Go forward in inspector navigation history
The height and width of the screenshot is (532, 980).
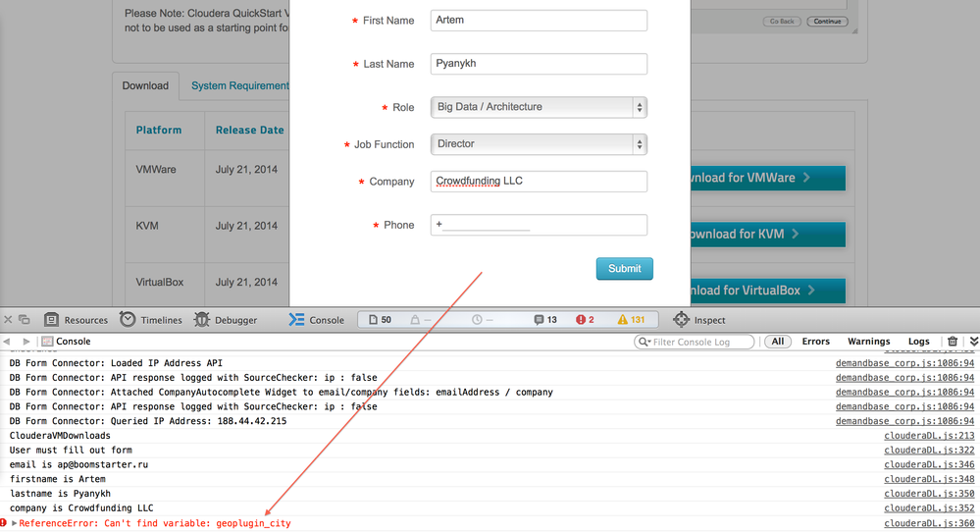coord(26,342)
